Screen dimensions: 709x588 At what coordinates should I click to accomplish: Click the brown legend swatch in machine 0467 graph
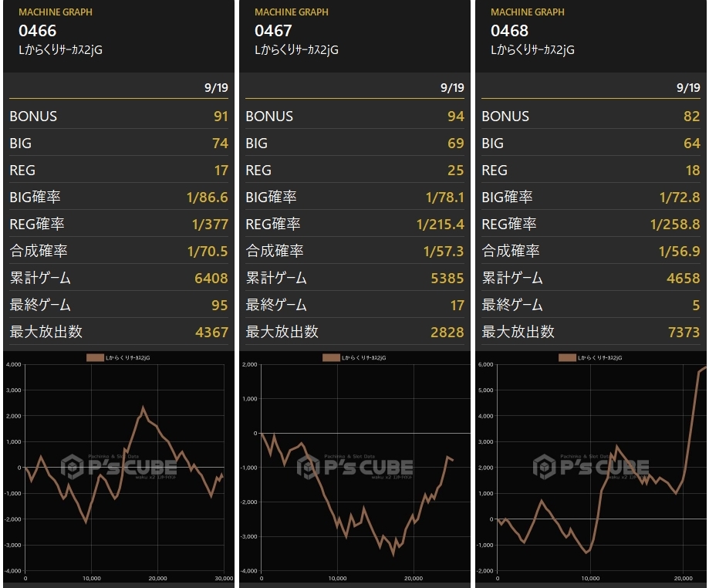tap(331, 358)
